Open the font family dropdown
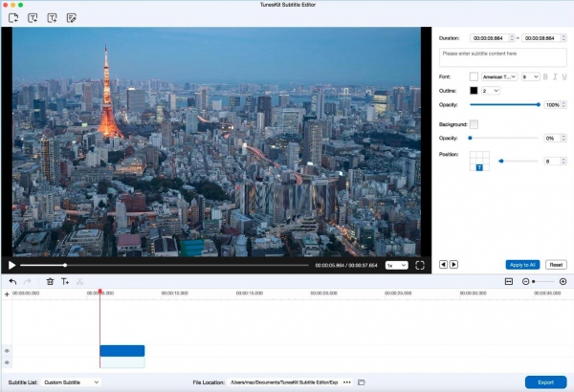Image resolution: width=574 pixels, height=392 pixels. 499,76
